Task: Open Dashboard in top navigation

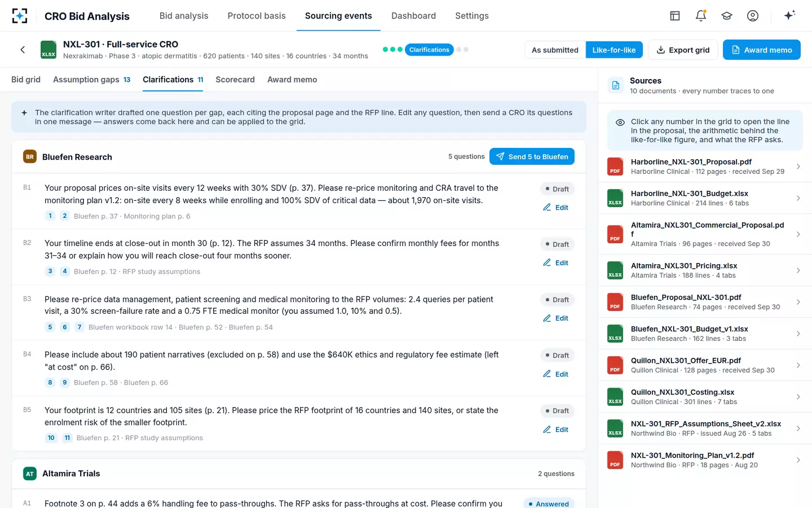Action: (x=413, y=16)
